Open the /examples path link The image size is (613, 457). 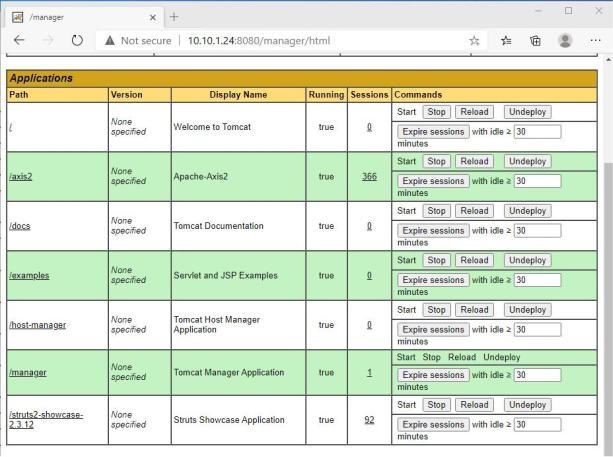29,276
